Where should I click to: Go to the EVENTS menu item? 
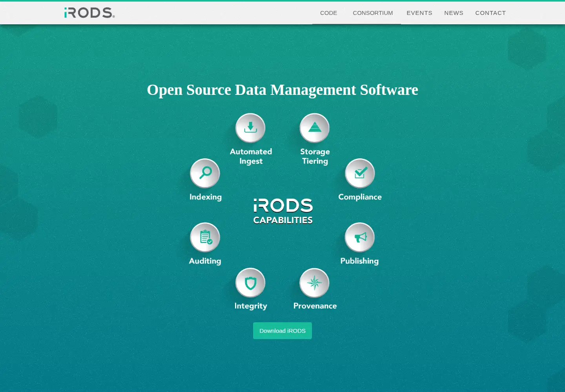tap(419, 13)
